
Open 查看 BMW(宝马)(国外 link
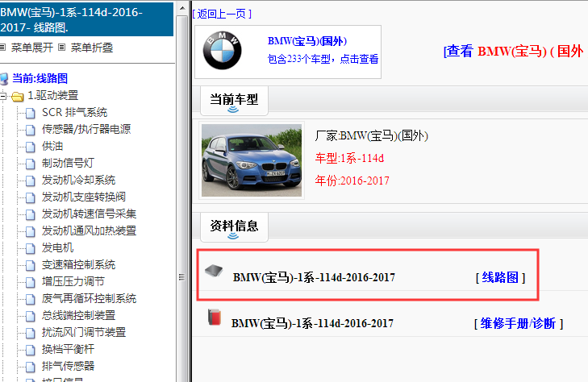click(x=513, y=51)
